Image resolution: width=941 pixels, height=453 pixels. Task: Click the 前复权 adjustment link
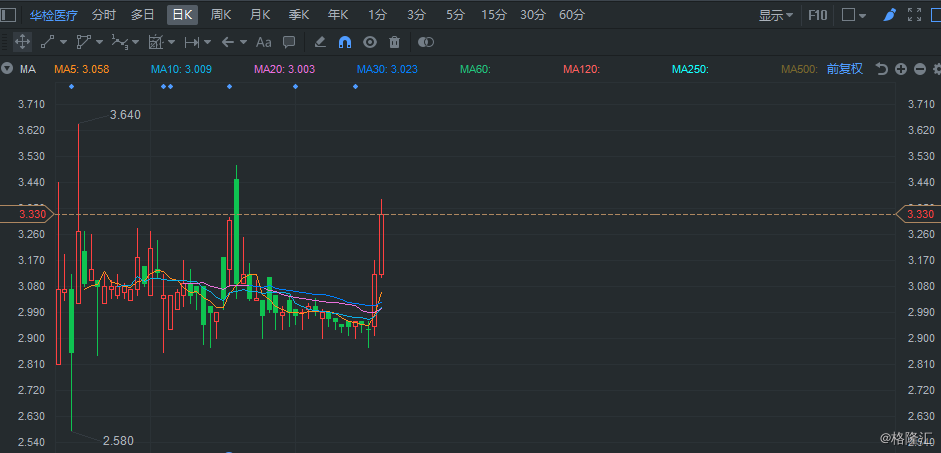point(844,69)
